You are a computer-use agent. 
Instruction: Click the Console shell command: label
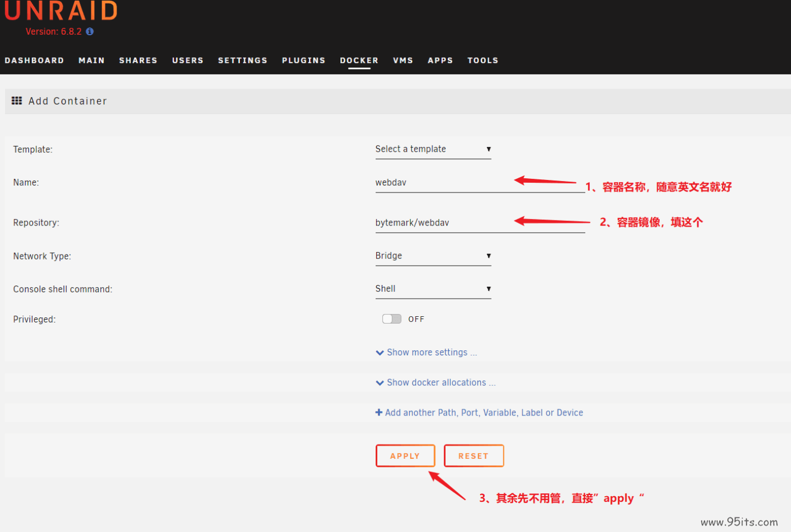tap(63, 289)
